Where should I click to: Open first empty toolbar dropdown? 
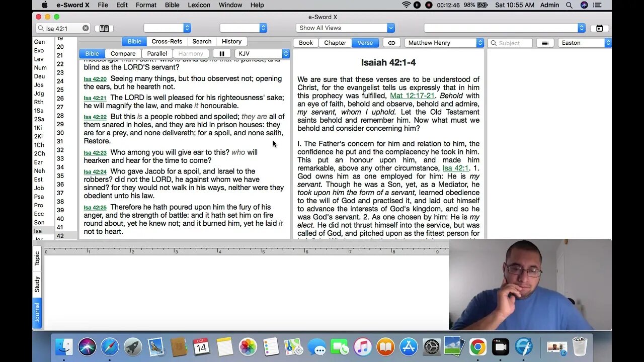pyautogui.click(x=167, y=28)
